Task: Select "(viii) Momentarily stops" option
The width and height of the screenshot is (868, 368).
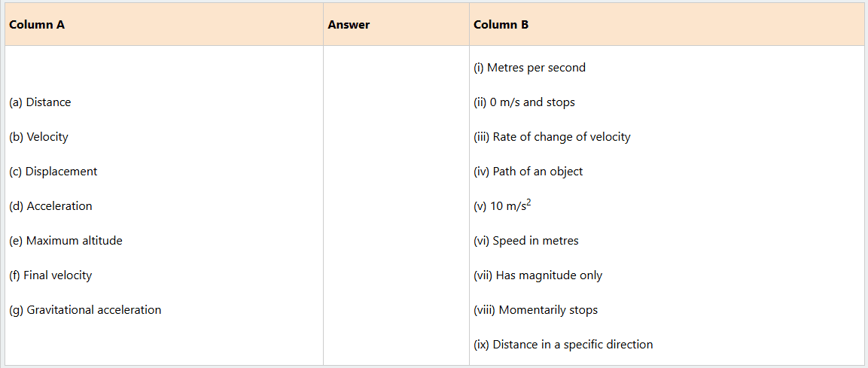Action: click(535, 310)
